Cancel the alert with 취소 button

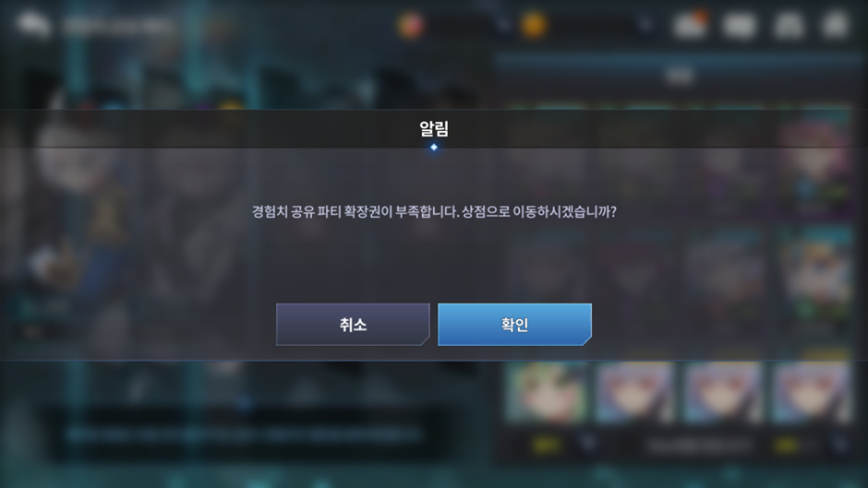pyautogui.click(x=353, y=324)
